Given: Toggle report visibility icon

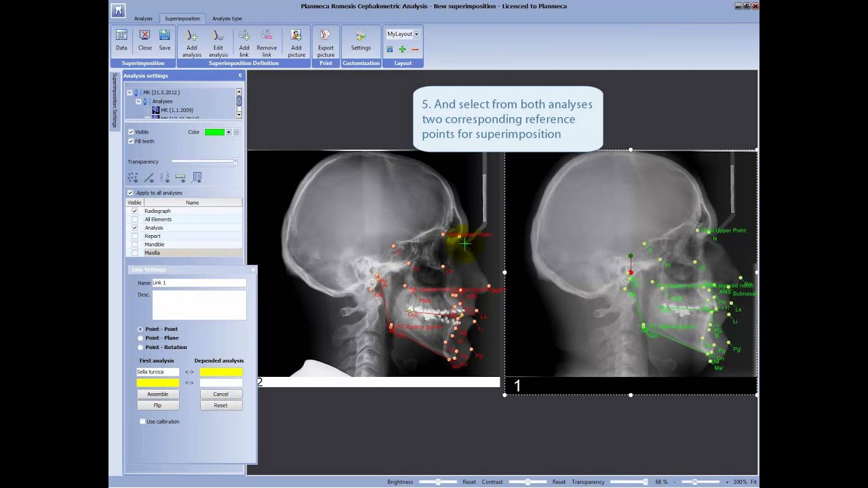Looking at the screenshot, I should pyautogui.click(x=197, y=178).
